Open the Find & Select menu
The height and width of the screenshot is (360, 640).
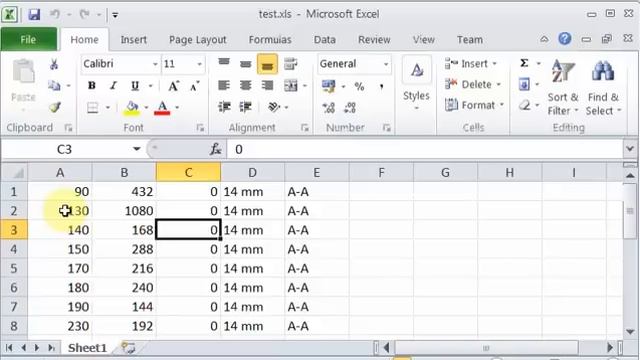click(x=603, y=87)
